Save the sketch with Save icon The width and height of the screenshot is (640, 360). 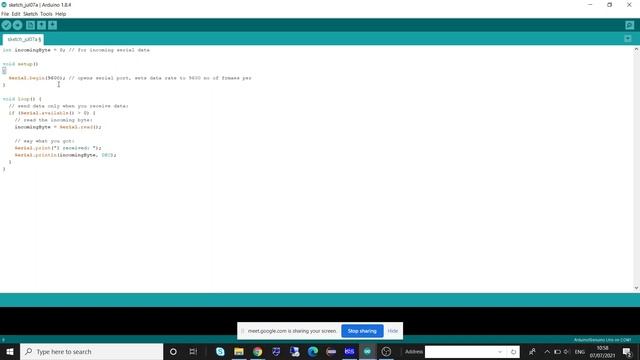pyautogui.click(x=52, y=25)
